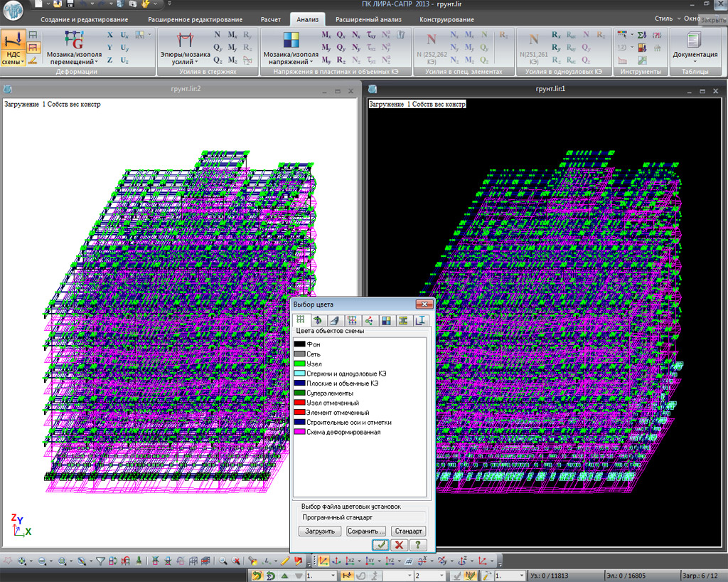Click the Загрузить button

(320, 531)
